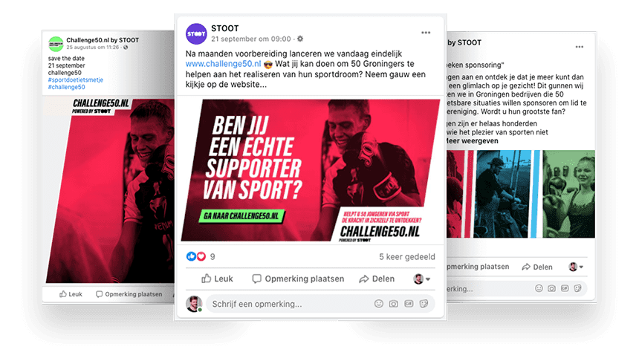
Task: Open three-dot menu on right post
Action: click(579, 47)
